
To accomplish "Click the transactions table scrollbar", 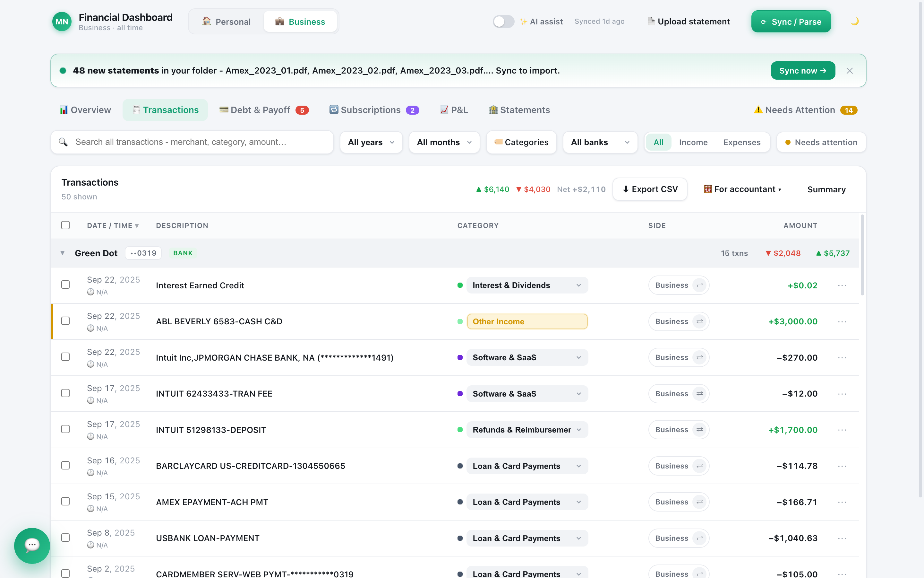I will (862, 255).
